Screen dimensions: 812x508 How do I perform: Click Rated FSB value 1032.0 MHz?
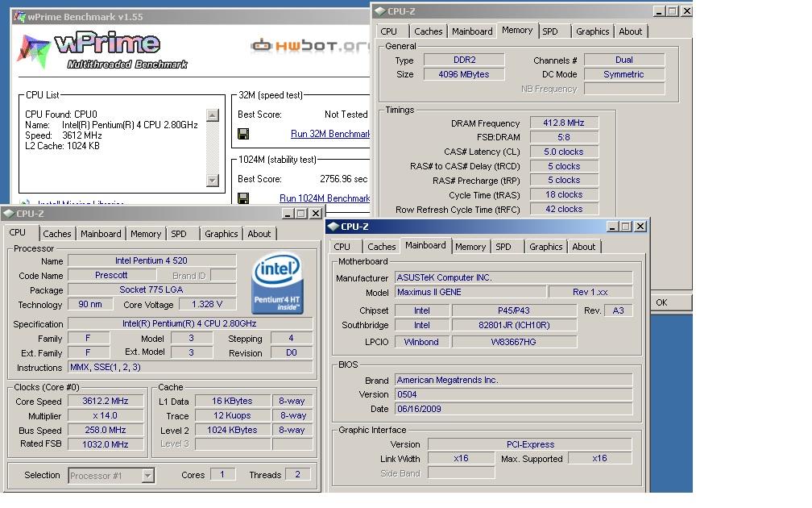pos(106,444)
